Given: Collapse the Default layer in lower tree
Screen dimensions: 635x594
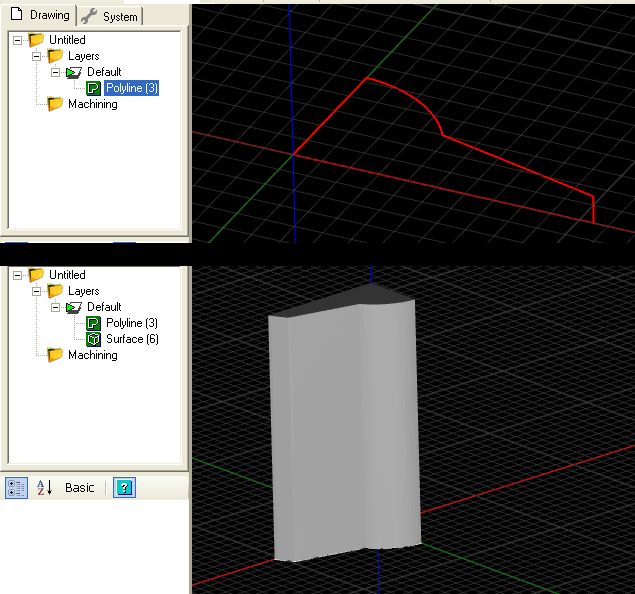Looking at the screenshot, I should pyautogui.click(x=56, y=307).
